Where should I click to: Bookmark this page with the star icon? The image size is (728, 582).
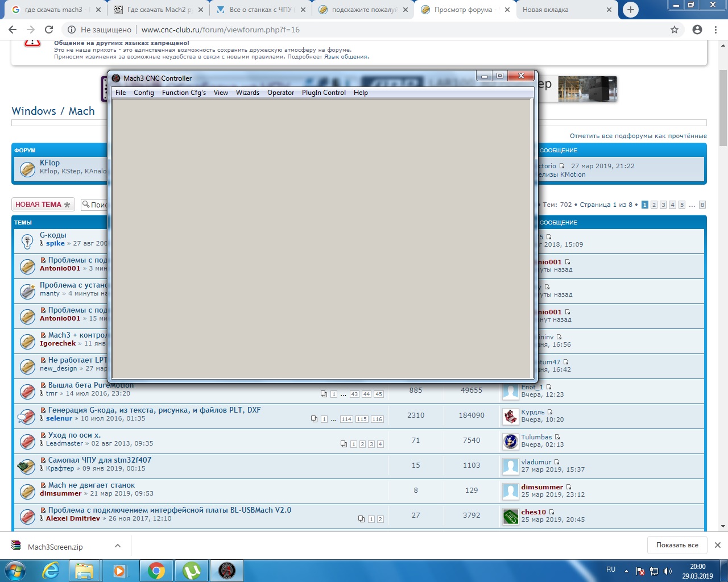[x=675, y=30]
